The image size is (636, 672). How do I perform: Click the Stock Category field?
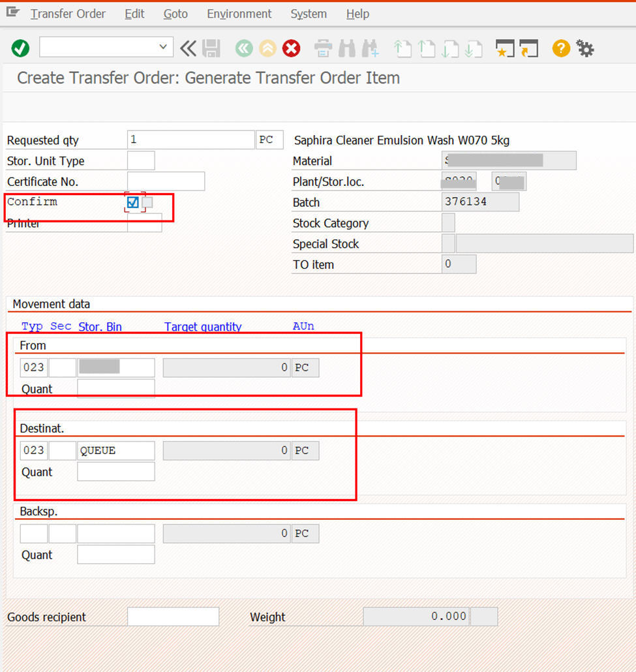448,223
